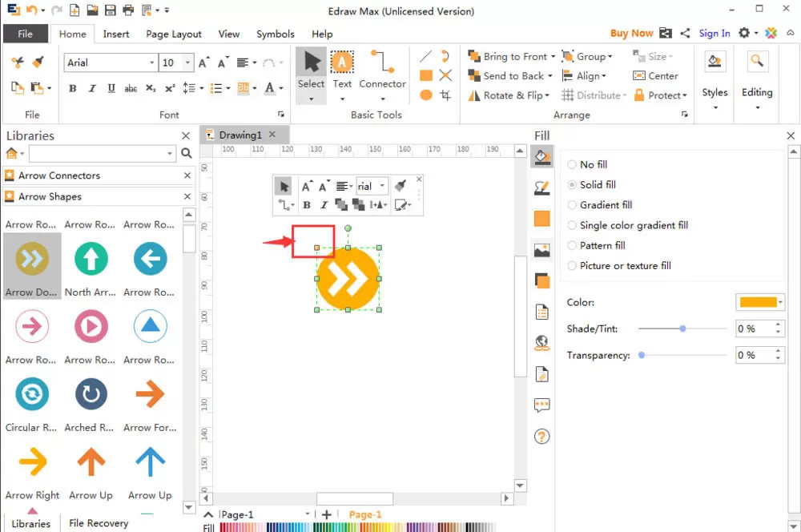Select the Line drawing tool
Viewport: 801px width, 532px height.
425,56
